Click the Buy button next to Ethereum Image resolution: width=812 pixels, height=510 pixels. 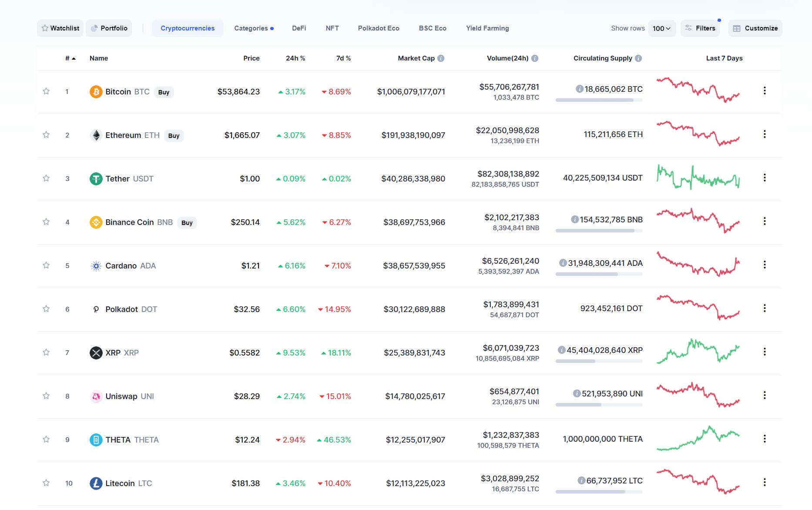(174, 136)
